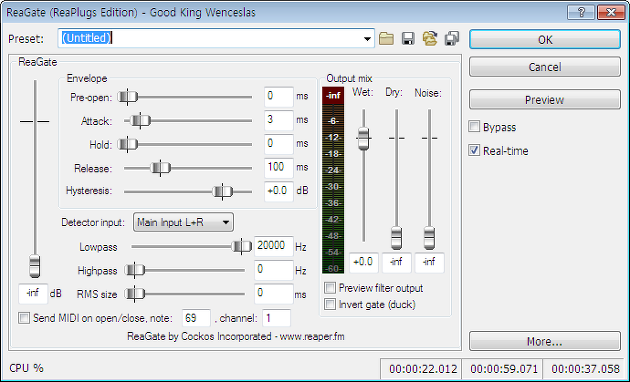This screenshot has width=630, height=382.
Task: Click the Noise value field -inf
Action: pos(430,263)
